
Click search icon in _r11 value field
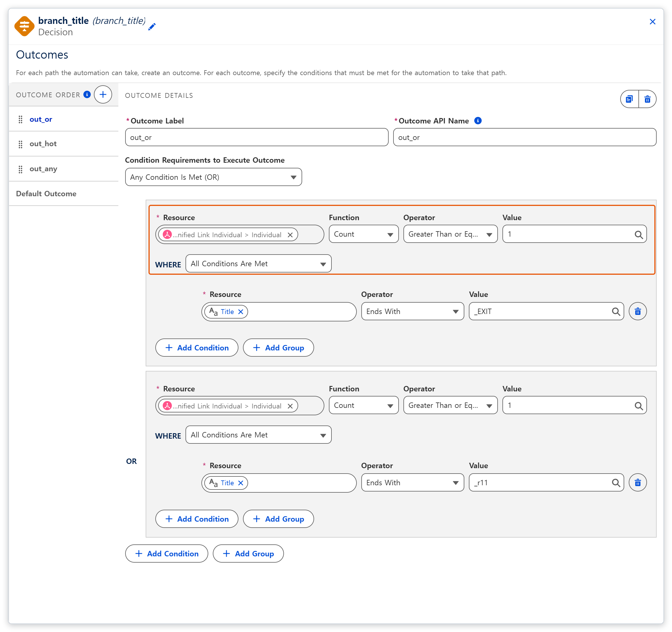[x=616, y=483]
